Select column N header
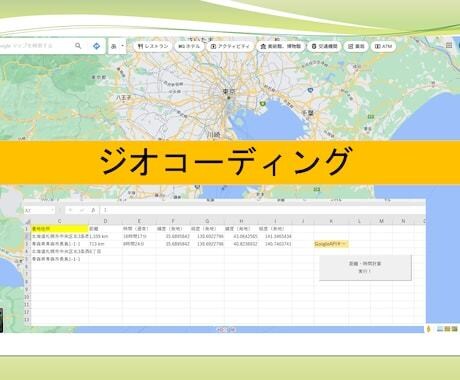Screen dimensions: 460x380 [403, 221]
